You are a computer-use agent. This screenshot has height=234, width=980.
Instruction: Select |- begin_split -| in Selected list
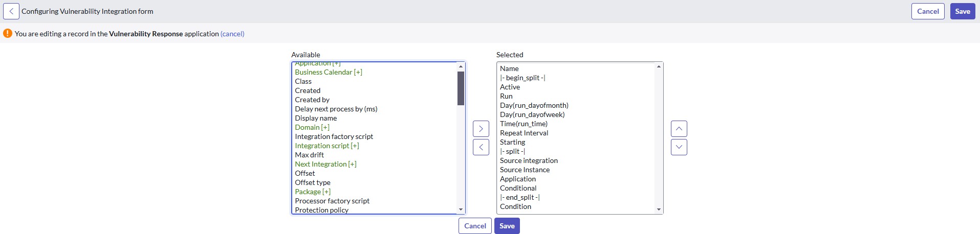click(576, 78)
